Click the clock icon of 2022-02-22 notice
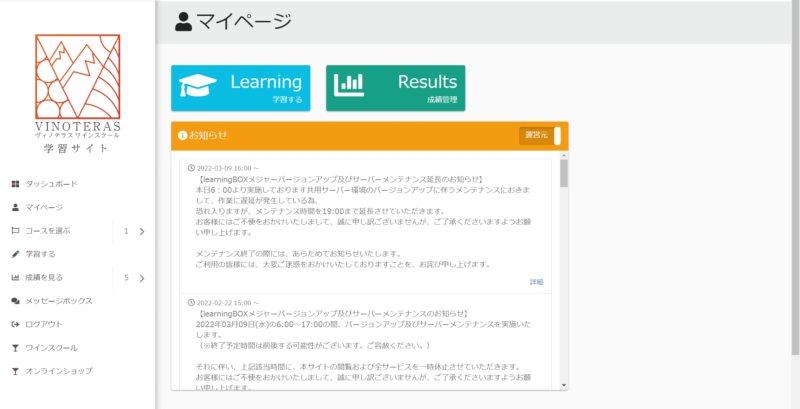The height and width of the screenshot is (409, 800). point(191,302)
